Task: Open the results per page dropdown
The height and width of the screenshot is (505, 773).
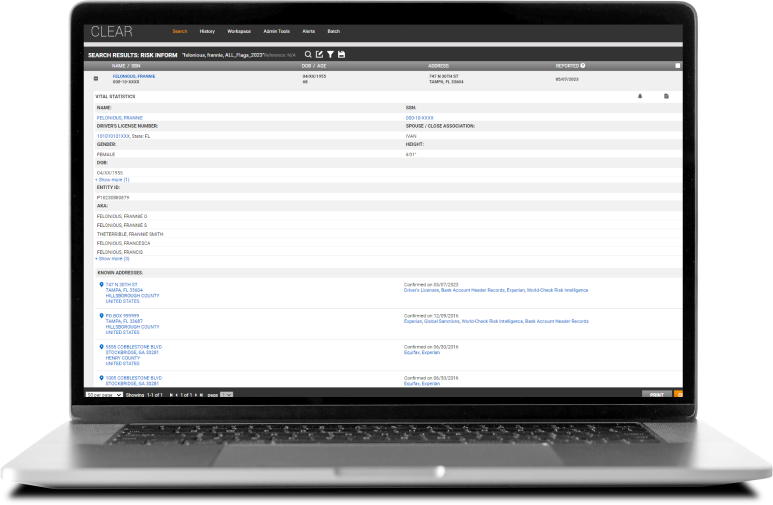Action: 103,395
